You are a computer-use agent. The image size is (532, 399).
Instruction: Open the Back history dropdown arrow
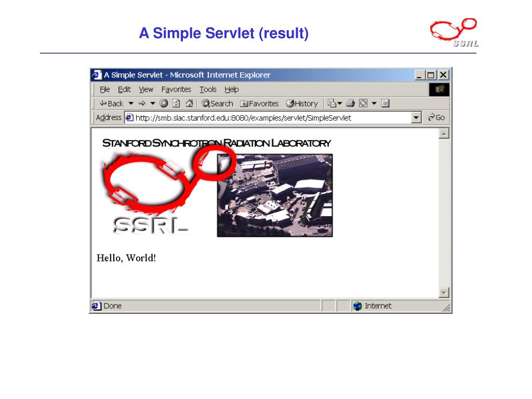pos(131,103)
